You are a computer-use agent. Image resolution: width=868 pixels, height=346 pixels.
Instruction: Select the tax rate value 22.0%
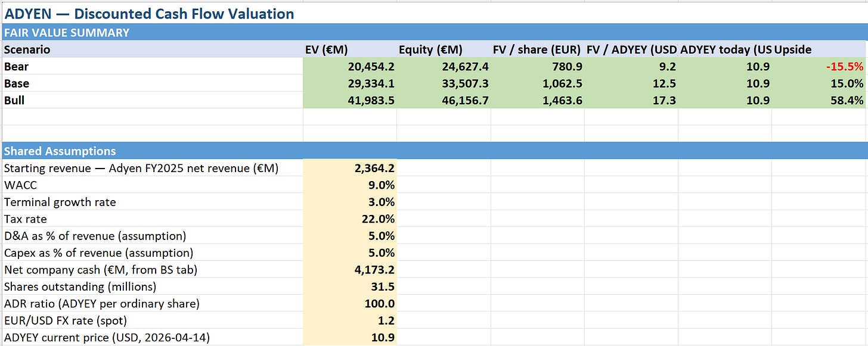pos(350,219)
